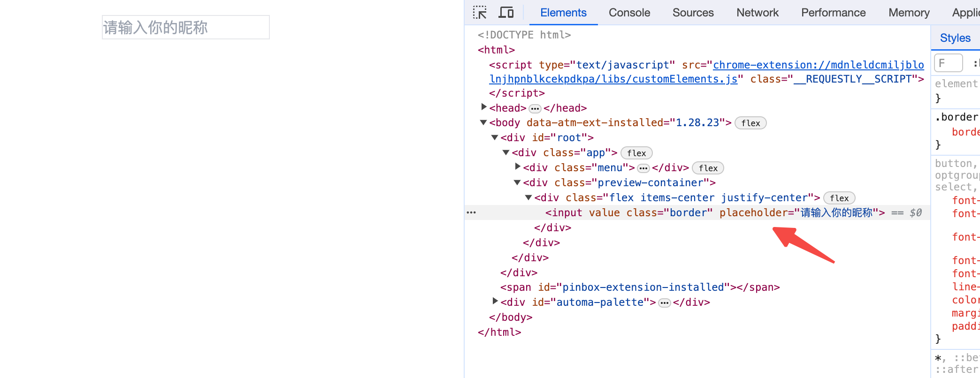The image size is (980, 378).
Task: Collapse the flex items-center justify-center div
Action: pyautogui.click(x=528, y=197)
